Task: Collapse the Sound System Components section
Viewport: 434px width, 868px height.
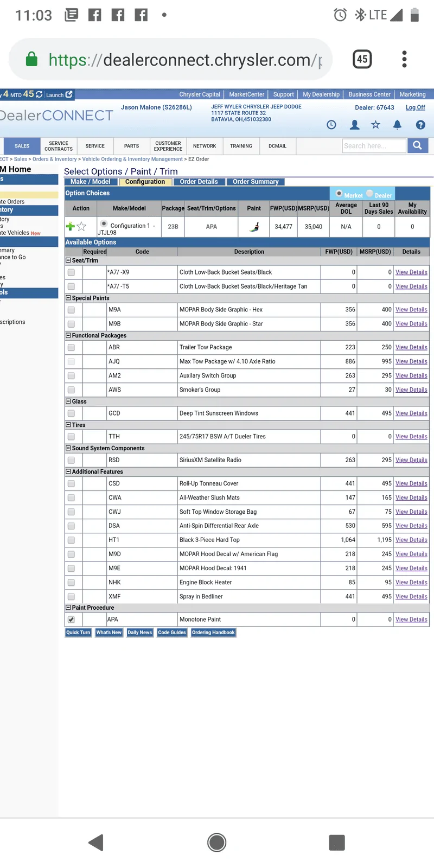Action: coord(68,448)
